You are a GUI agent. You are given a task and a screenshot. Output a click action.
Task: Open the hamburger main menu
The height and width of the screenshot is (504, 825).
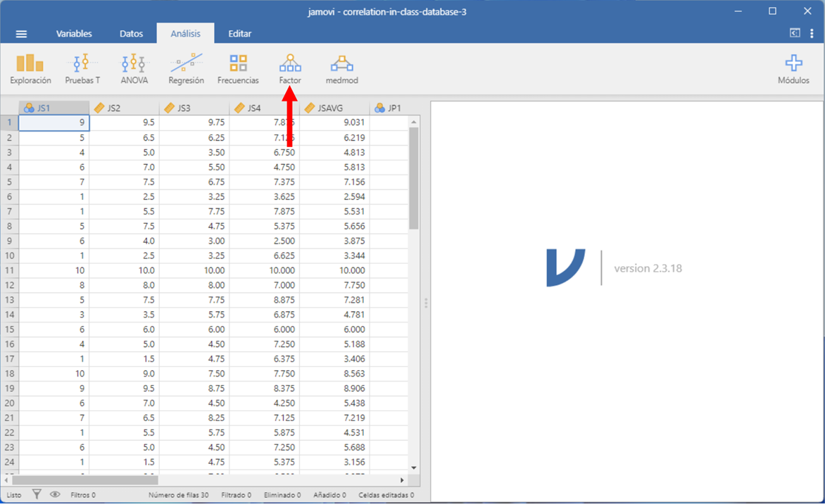pyautogui.click(x=21, y=34)
